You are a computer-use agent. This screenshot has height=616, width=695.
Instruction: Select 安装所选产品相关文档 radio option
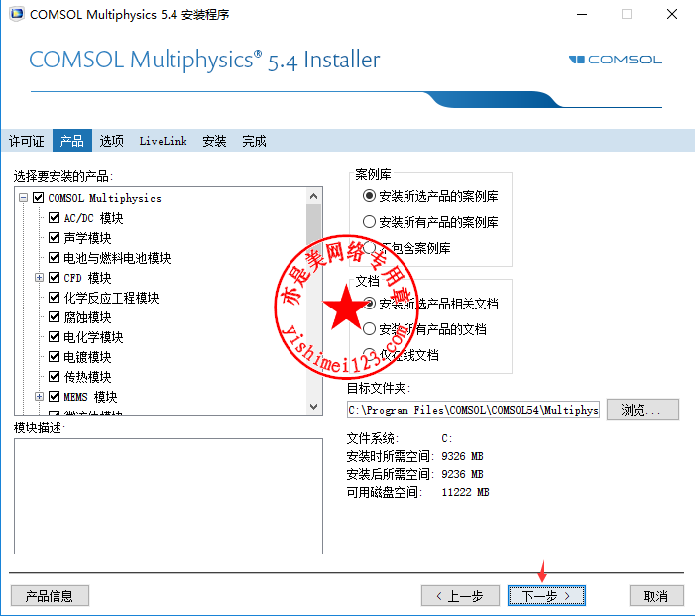pyautogui.click(x=369, y=304)
